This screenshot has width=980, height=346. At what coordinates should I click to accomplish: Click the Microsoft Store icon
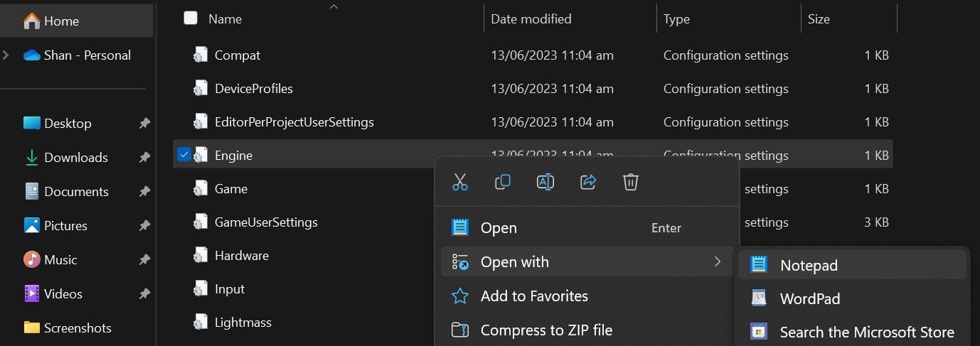click(x=759, y=332)
